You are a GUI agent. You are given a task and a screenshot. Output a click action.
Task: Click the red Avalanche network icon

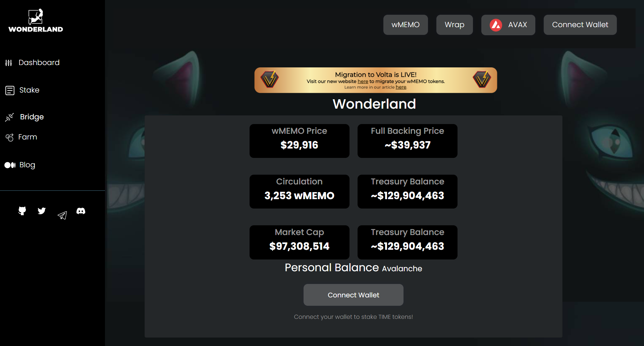[x=496, y=25]
